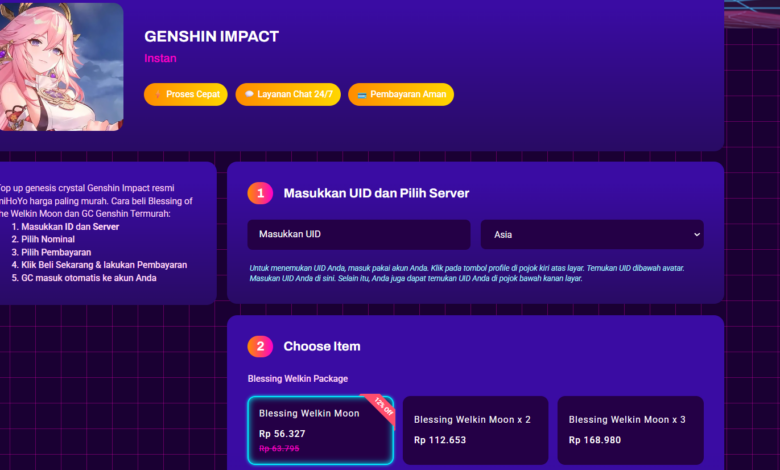Click the Genshin Impact character thumbnail
This screenshot has width=780, height=470.
[61, 67]
